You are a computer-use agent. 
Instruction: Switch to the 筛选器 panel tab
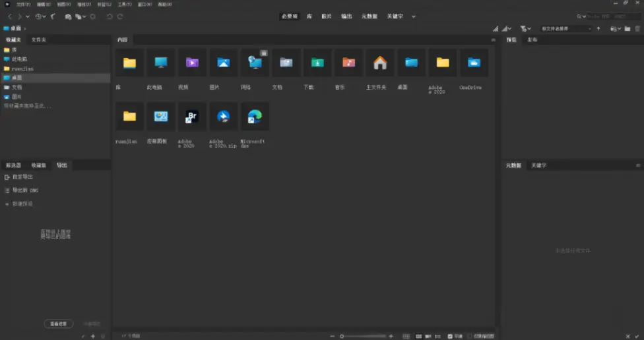[x=13, y=165]
